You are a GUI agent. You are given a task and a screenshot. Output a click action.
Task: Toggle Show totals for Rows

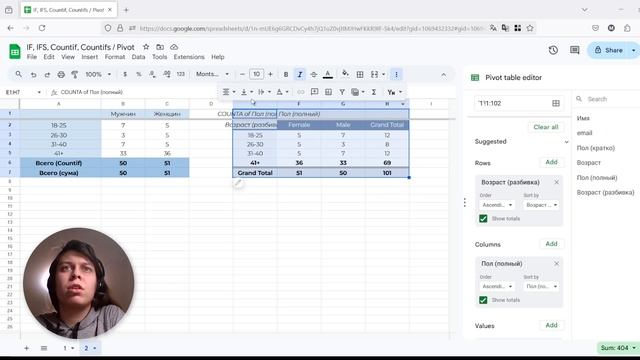(x=483, y=219)
